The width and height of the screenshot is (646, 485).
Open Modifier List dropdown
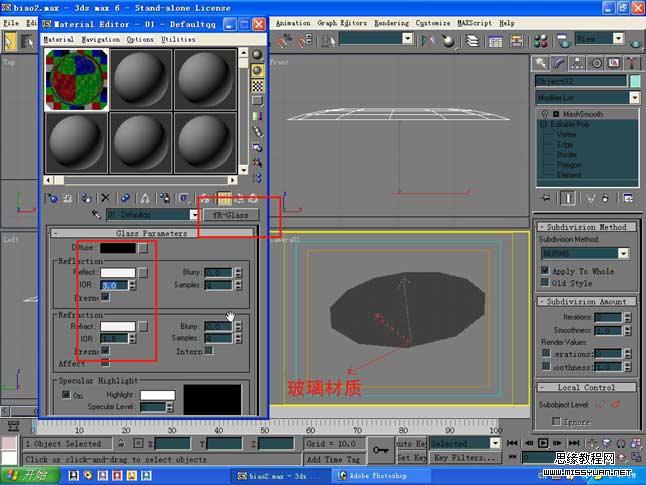[x=634, y=98]
